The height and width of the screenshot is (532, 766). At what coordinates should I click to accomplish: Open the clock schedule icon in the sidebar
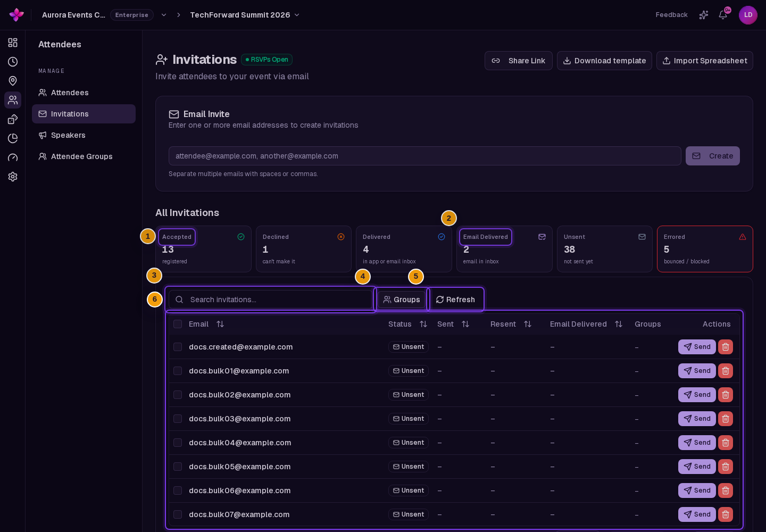coord(13,62)
